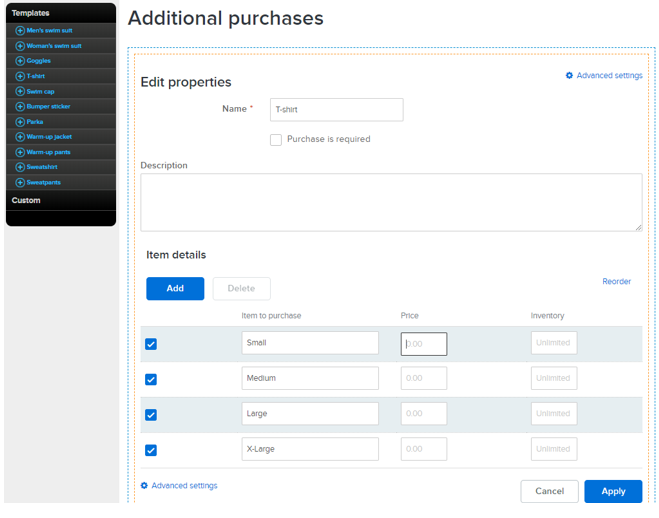Click the Medium row inventory field
The width and height of the screenshot is (659, 518).
coord(554,378)
